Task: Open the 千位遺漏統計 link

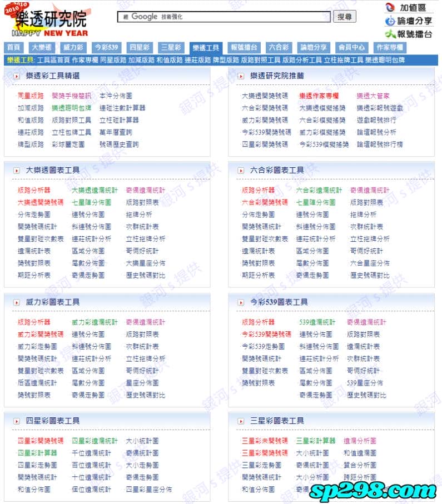Action: coord(91,453)
